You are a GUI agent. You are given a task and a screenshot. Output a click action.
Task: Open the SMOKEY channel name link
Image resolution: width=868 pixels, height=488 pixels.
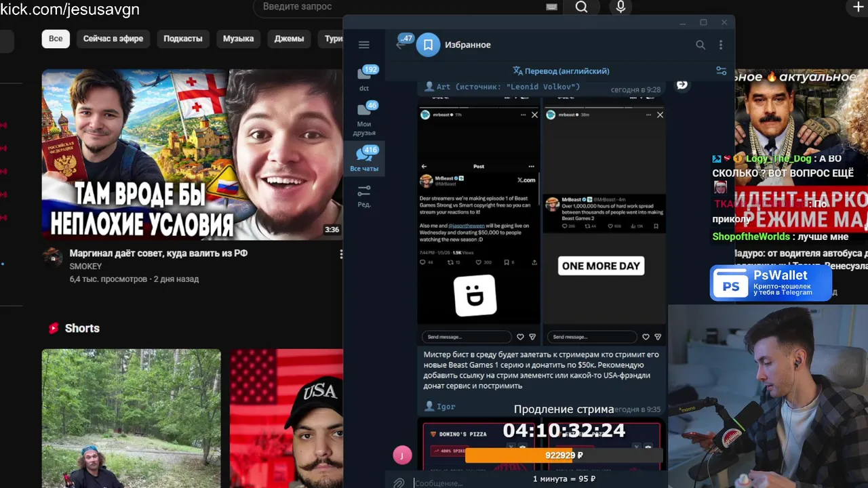(x=85, y=266)
